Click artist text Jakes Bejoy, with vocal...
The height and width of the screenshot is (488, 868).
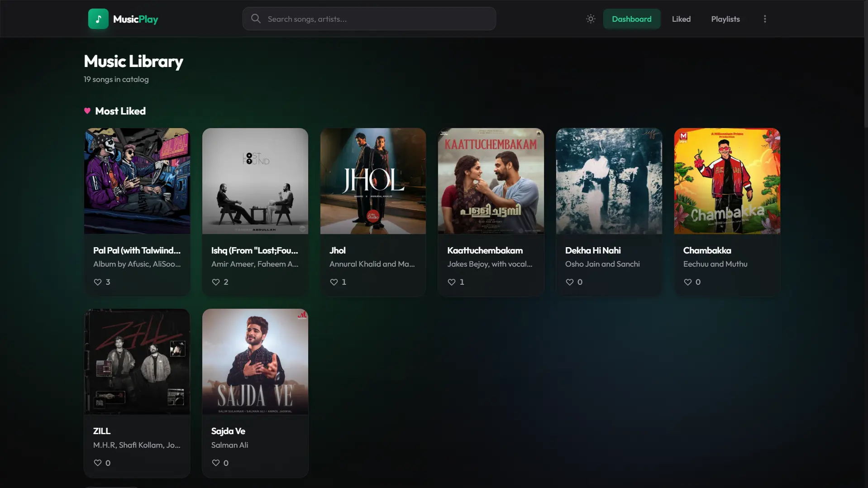click(x=490, y=264)
